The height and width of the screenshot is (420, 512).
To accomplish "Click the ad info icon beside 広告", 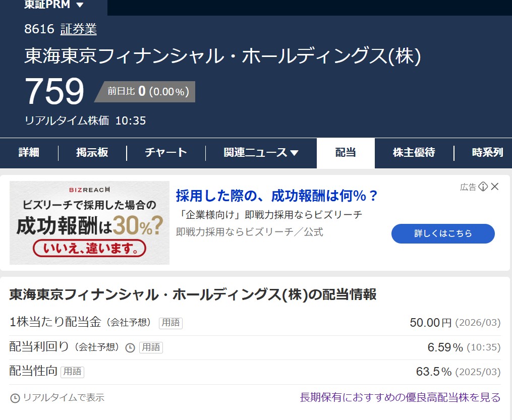I will pyautogui.click(x=483, y=187).
